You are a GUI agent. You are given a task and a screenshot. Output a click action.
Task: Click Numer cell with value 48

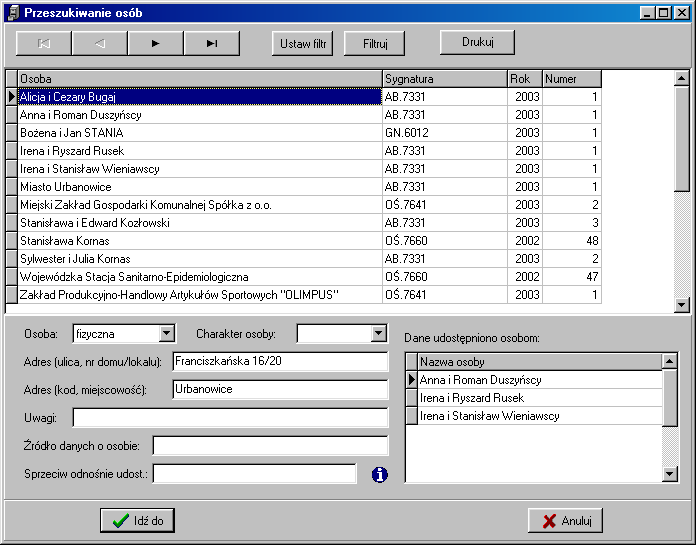click(572, 241)
